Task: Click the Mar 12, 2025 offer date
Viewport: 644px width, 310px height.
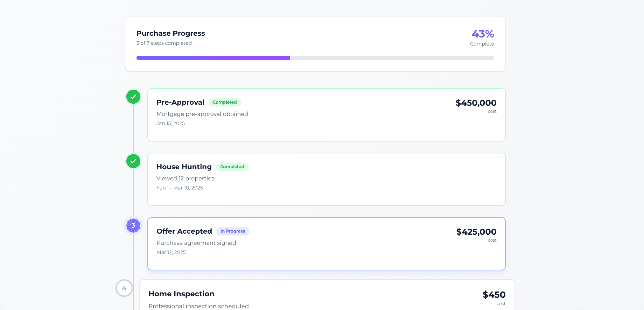Action: click(x=171, y=252)
